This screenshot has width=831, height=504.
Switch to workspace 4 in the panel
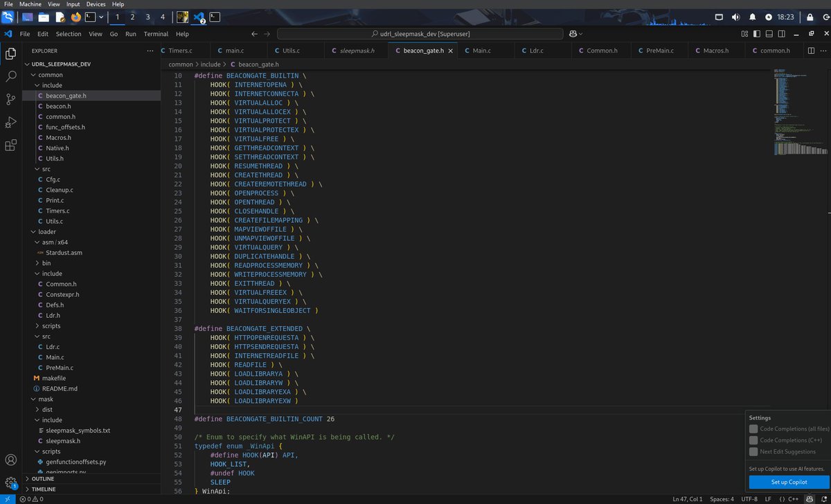[163, 17]
